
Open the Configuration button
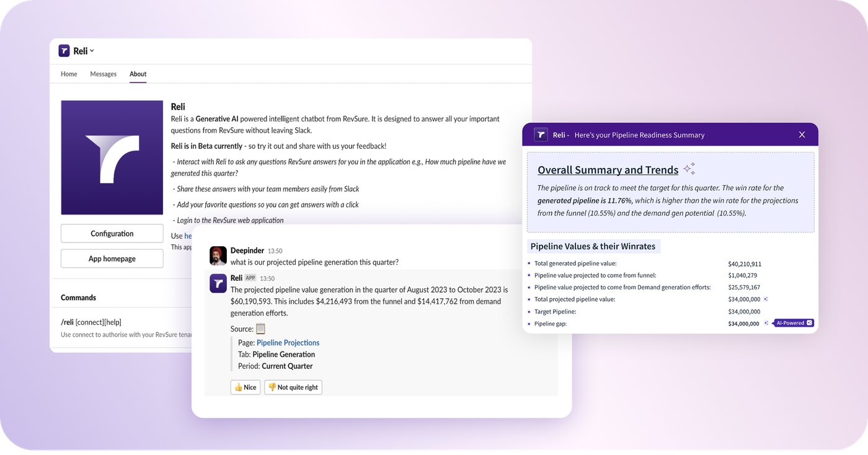(112, 234)
